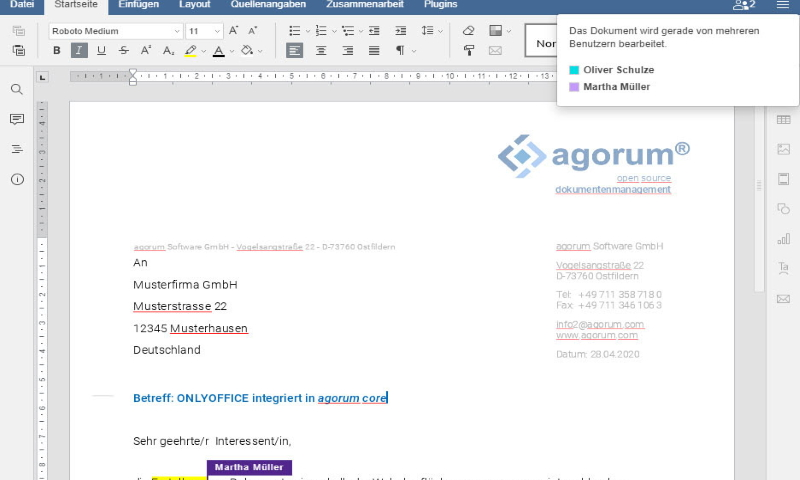This screenshot has height=480, width=800.
Task: Click the co-editing users icon showing 2
Action: point(744,5)
